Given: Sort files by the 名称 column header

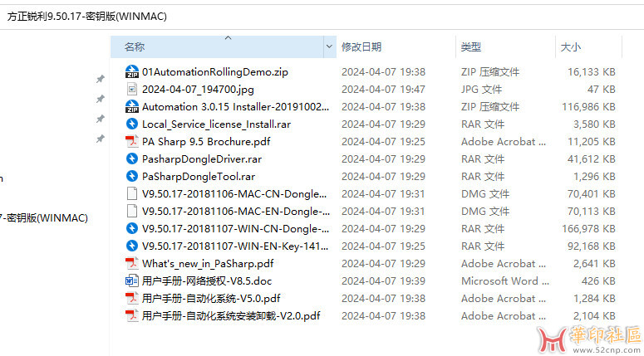Looking at the screenshot, I should tap(217, 46).
